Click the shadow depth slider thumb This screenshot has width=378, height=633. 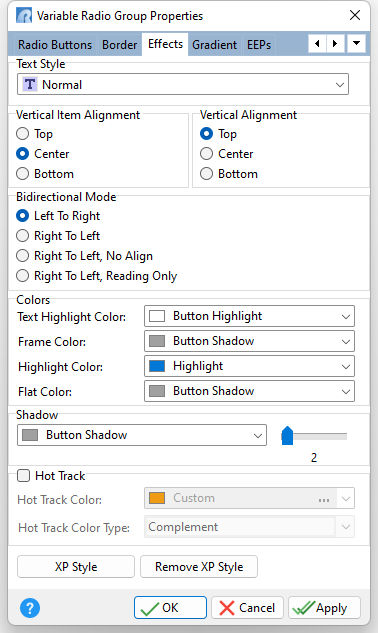point(287,435)
